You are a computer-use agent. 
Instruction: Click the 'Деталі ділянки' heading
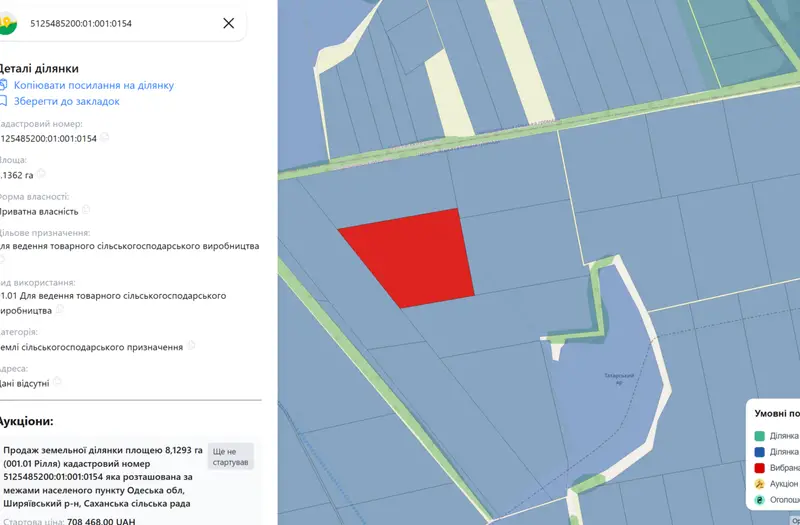(39, 68)
